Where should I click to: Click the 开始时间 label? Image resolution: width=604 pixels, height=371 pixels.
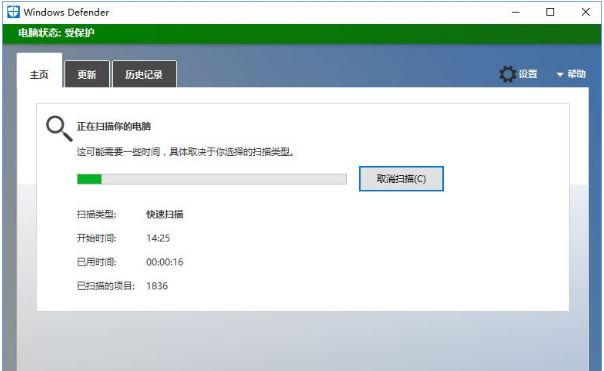(x=96, y=238)
